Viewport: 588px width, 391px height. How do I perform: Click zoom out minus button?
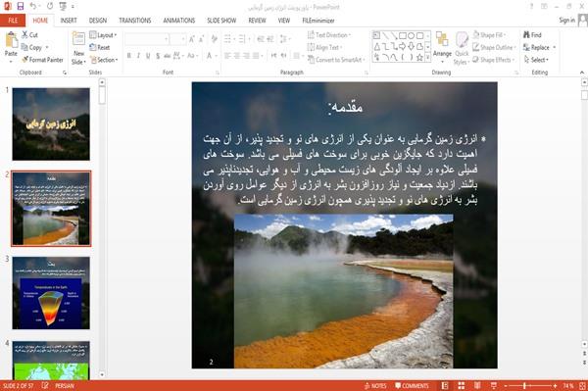point(506,386)
